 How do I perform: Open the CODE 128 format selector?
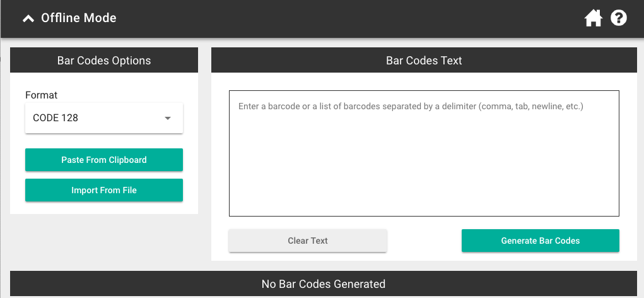104,118
